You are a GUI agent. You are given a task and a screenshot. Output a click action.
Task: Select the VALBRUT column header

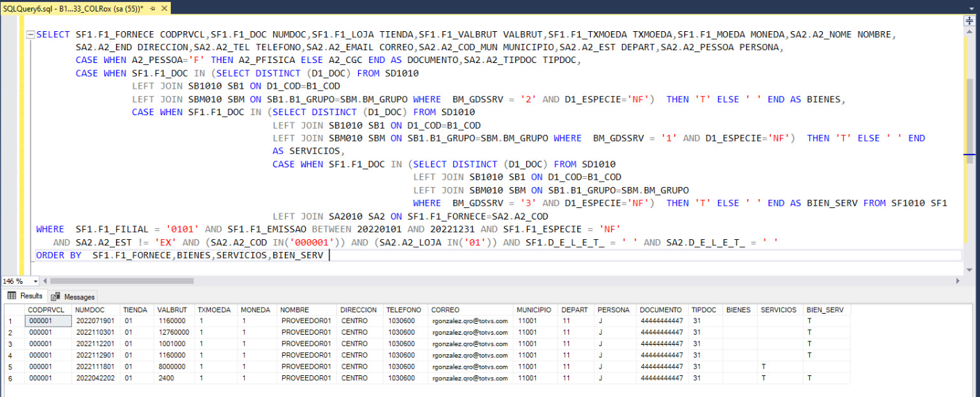pos(174,310)
